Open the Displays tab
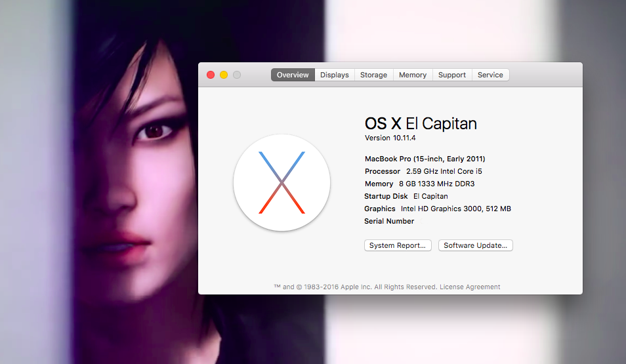Viewport: 626px width, 364px height. tap(335, 75)
